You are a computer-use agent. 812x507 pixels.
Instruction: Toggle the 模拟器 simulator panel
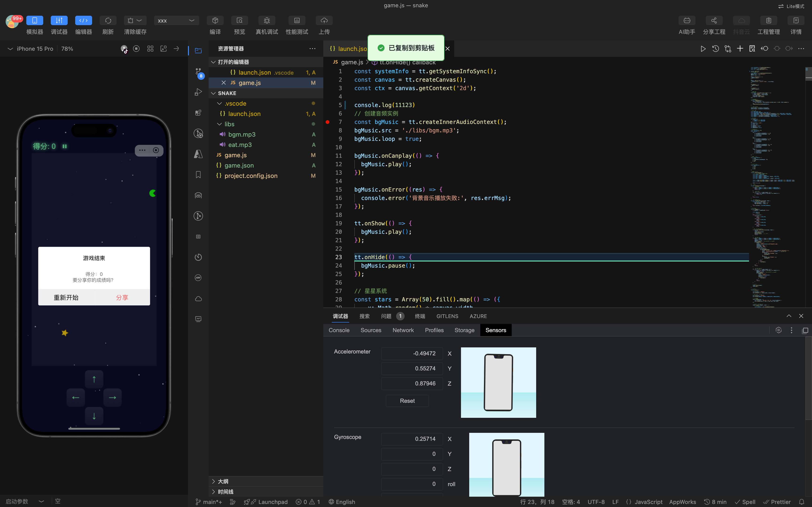[x=35, y=20]
